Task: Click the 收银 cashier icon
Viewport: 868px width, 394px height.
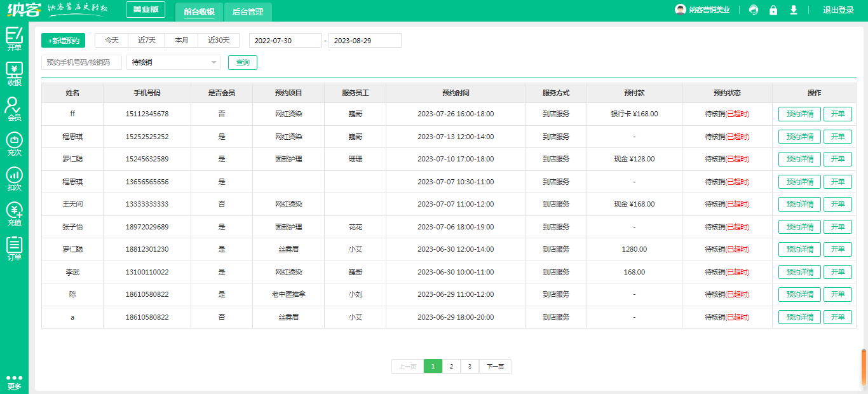Action: [14, 74]
